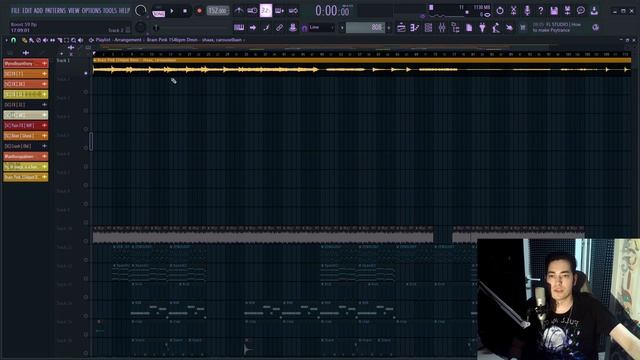Click the playlist vertical scrollbar handle
This screenshot has width=640, height=360.
(x=91, y=141)
